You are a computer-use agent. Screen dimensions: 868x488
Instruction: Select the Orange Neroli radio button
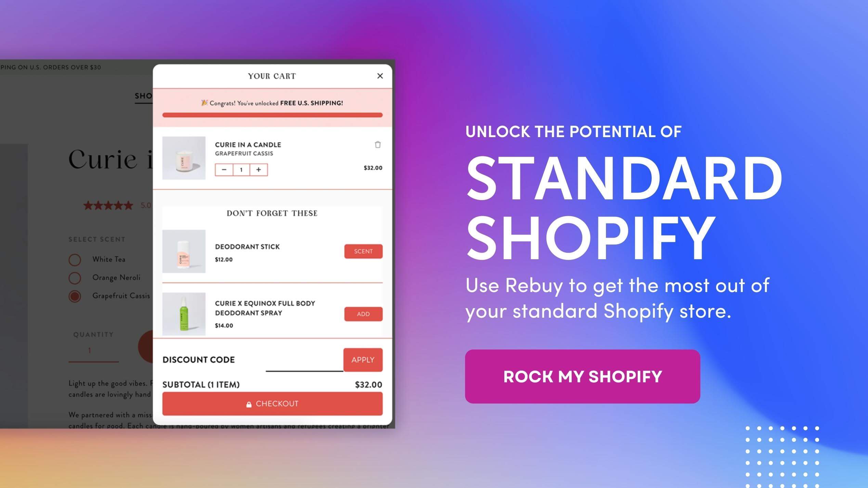(x=75, y=277)
